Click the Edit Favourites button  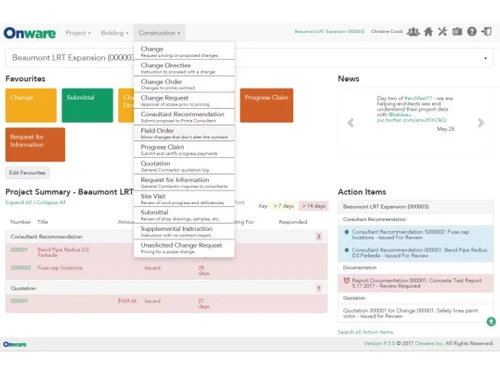tap(27, 173)
